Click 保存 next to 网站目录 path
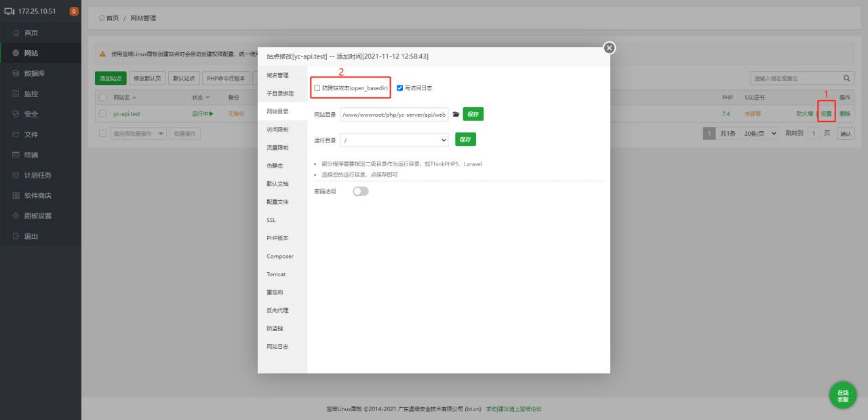 tap(473, 114)
